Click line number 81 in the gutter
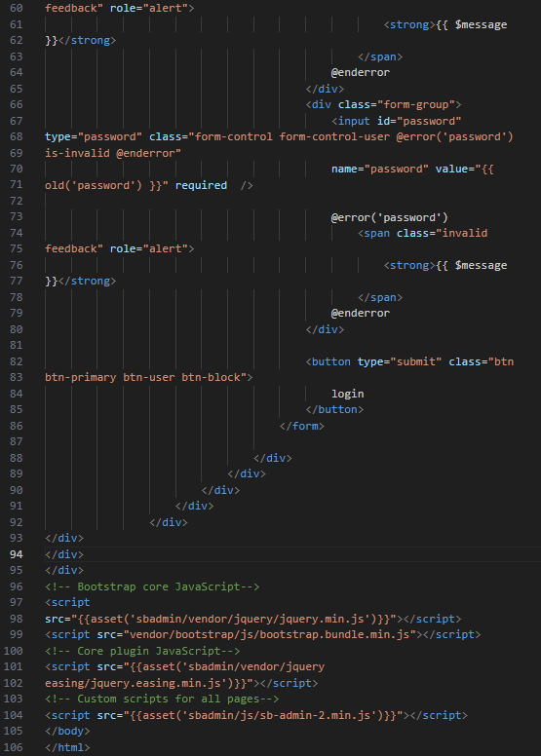 click(16, 345)
